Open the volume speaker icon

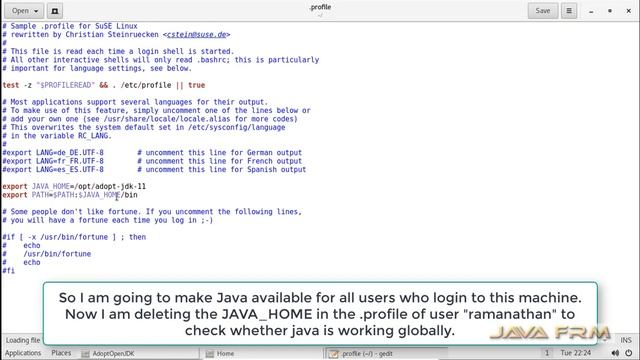point(615,353)
